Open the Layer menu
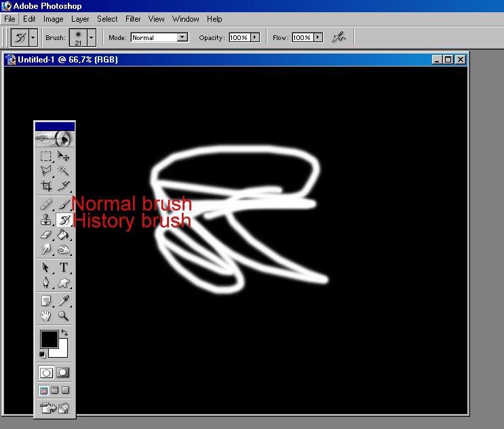This screenshot has height=429, width=504. coord(80,19)
